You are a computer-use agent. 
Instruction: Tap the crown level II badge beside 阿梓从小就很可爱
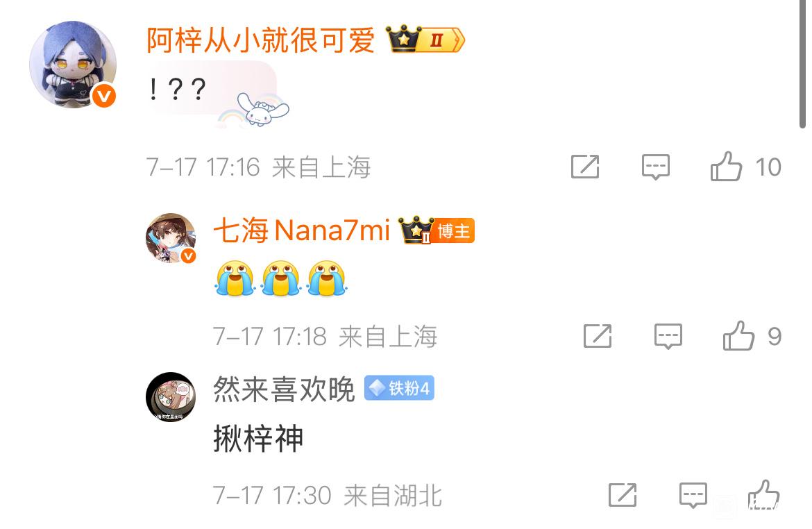(x=425, y=40)
